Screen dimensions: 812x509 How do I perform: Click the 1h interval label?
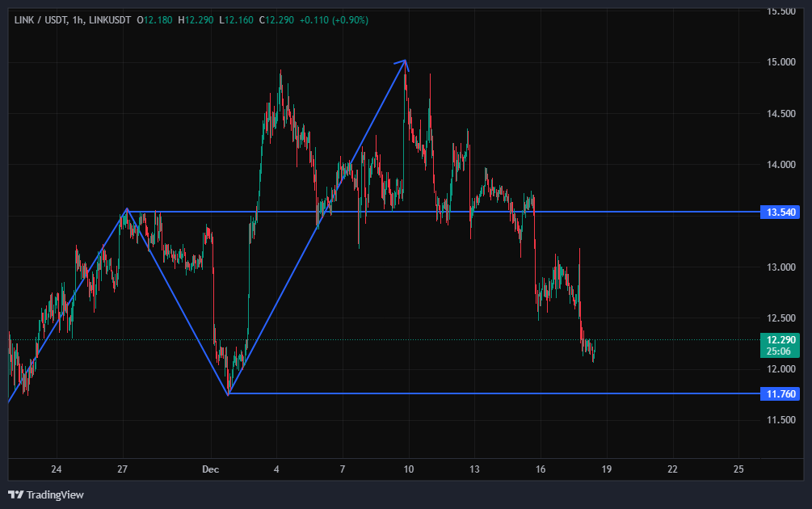point(78,19)
